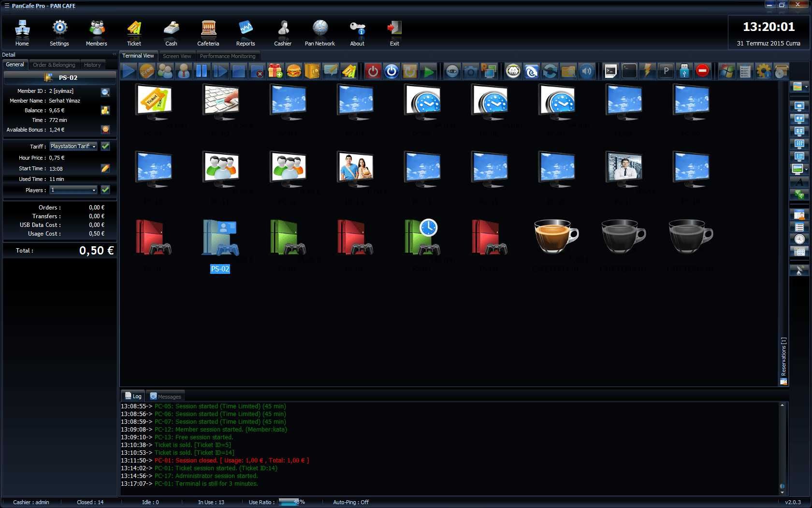Open the Reports section

(246, 33)
